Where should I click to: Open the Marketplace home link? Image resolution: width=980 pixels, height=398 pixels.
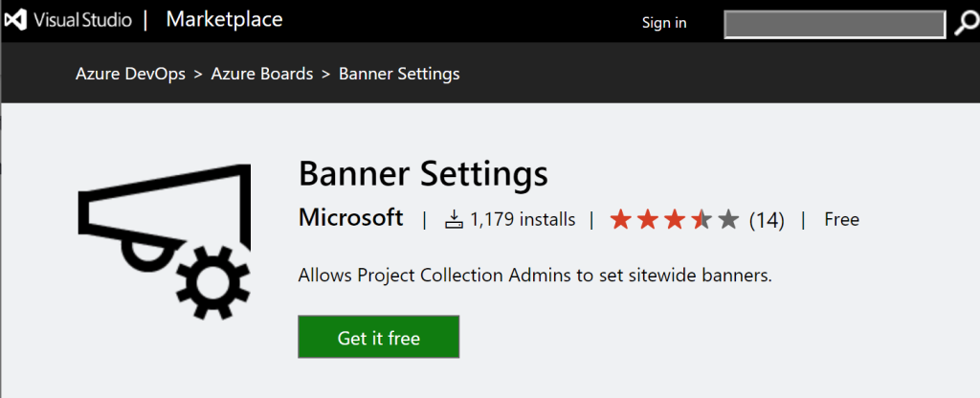pos(224,19)
